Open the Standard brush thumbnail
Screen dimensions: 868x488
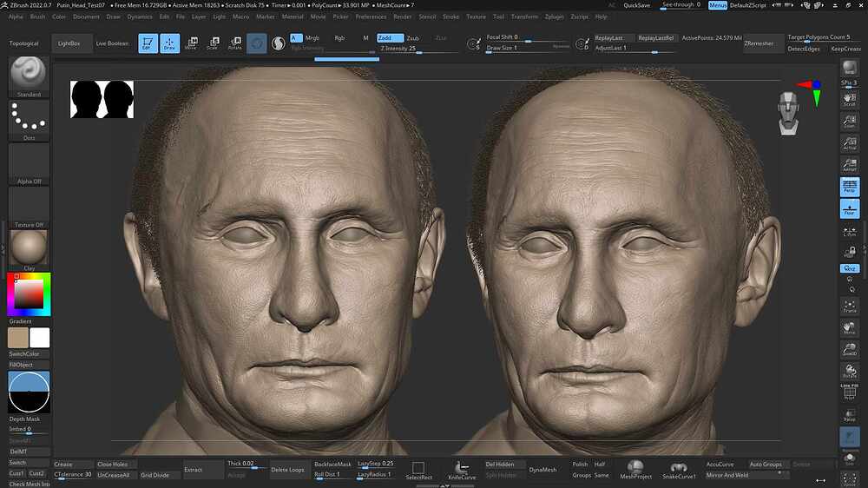click(29, 77)
